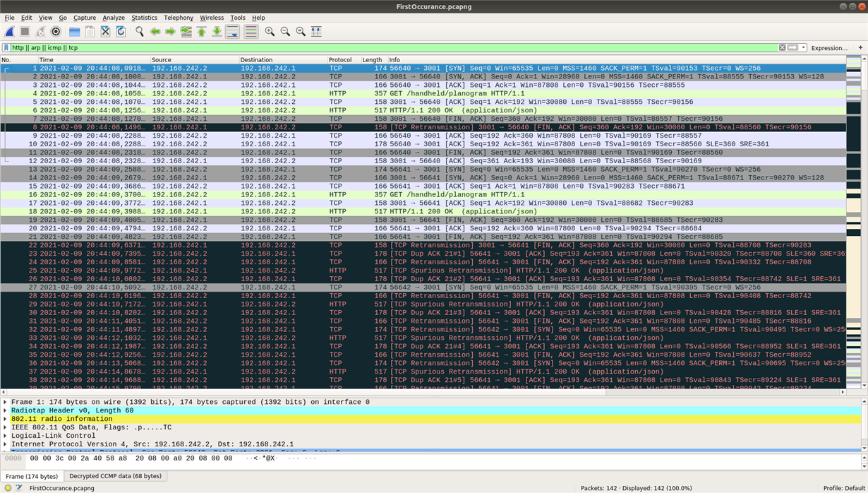The image size is (868, 493).
Task: Sort by the Time column header
Action: [x=94, y=60]
